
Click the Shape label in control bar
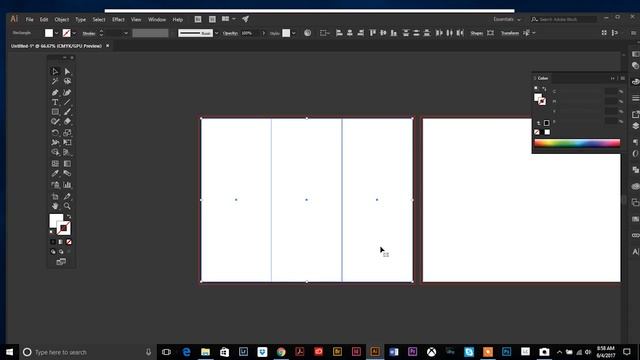(x=476, y=33)
